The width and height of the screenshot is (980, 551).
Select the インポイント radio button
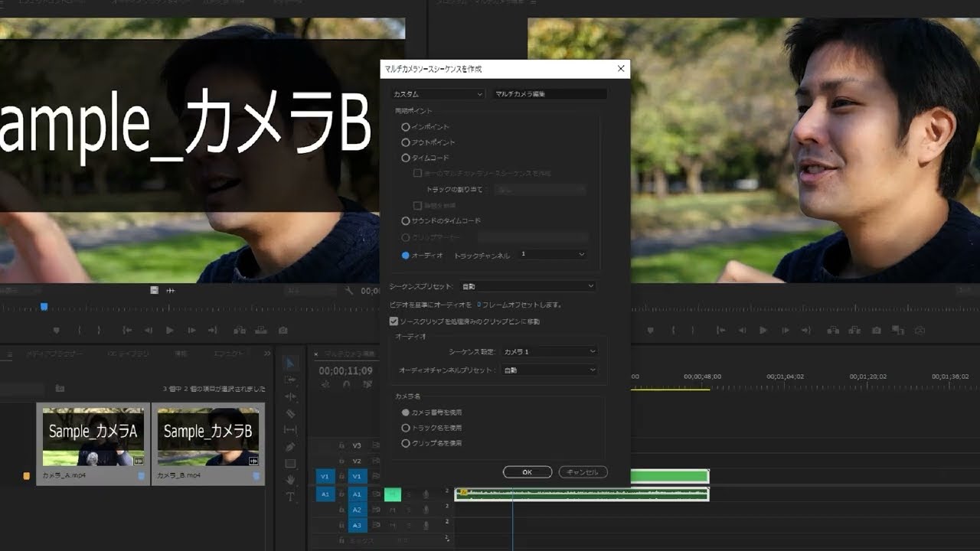pos(406,127)
